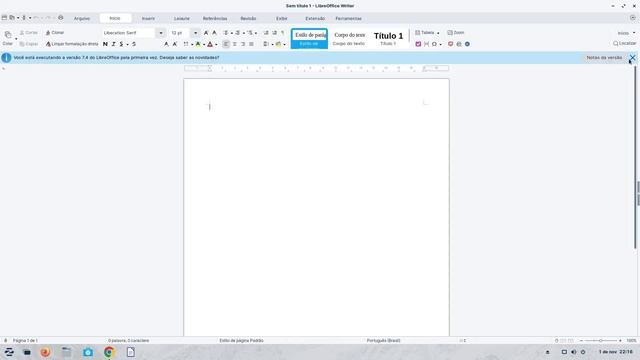Open the font size dropdown arrow
Viewport: 640px width, 360px height.
coord(195,33)
